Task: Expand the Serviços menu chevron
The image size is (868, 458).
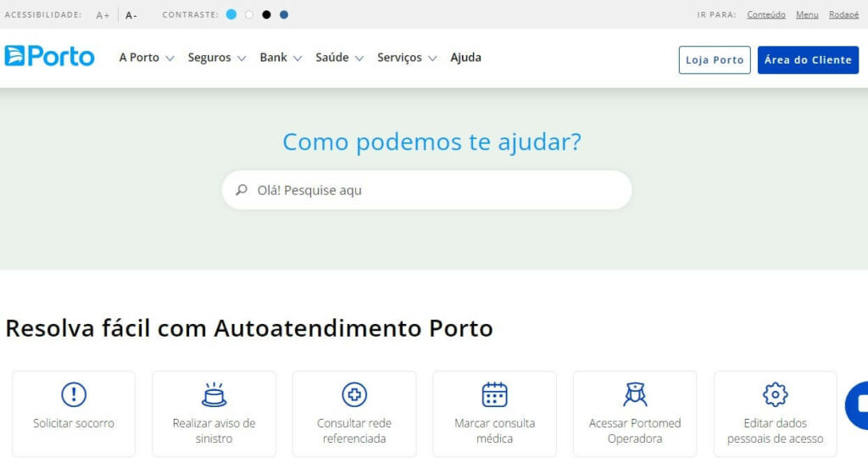Action: (x=432, y=59)
